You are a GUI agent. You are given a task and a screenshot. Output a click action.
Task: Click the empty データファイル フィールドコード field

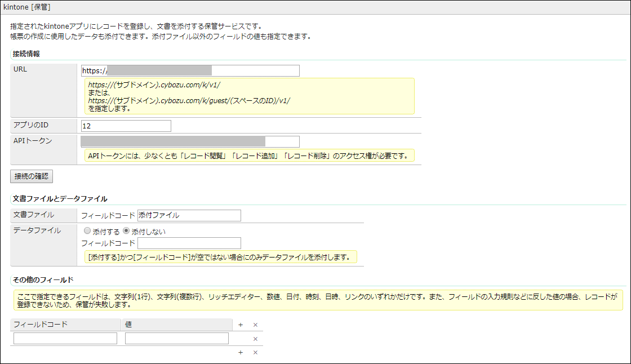pos(189,243)
